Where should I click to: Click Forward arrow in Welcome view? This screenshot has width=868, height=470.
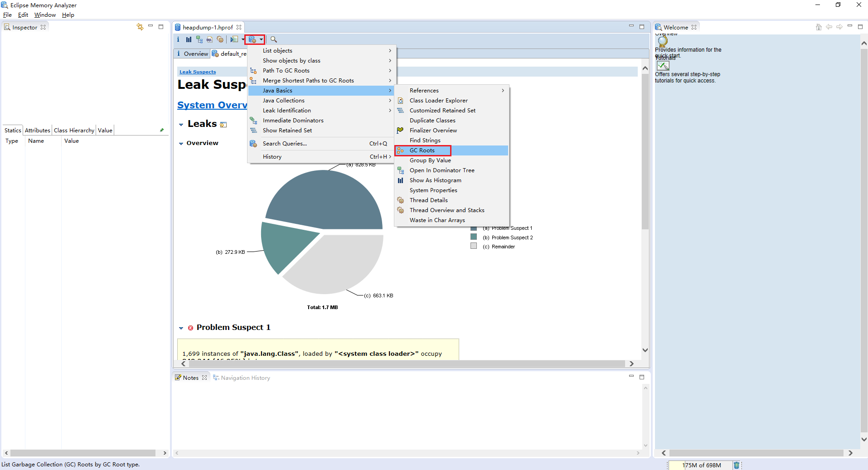[x=839, y=27]
